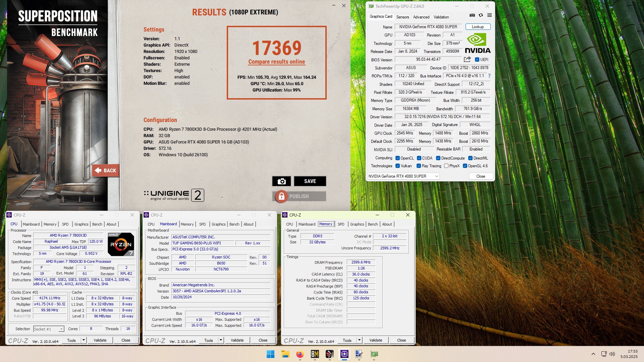
Task: Open GPU-Z Validation tab
Action: pos(441,17)
